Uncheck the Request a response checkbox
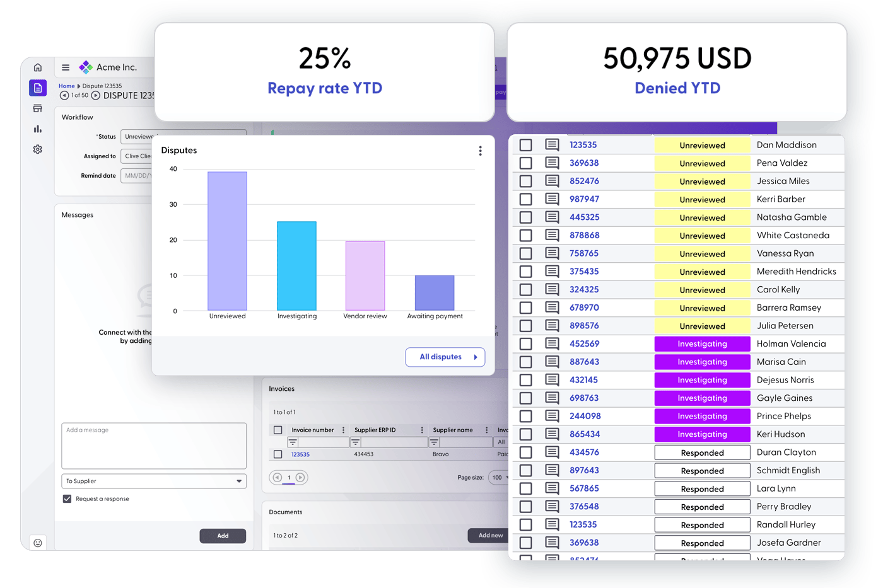The height and width of the screenshot is (588, 883). (x=67, y=499)
